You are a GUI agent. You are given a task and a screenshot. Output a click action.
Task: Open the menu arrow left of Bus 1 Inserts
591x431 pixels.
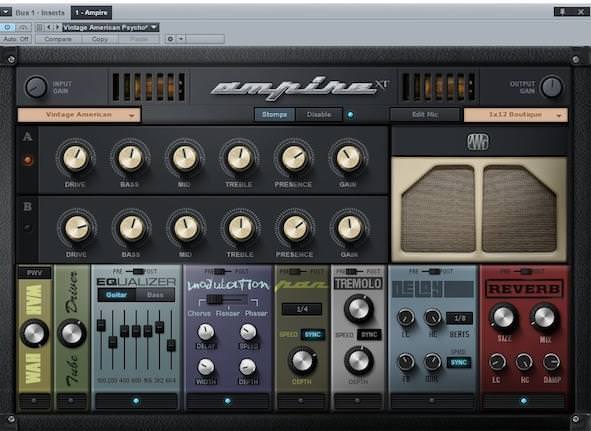point(6,12)
